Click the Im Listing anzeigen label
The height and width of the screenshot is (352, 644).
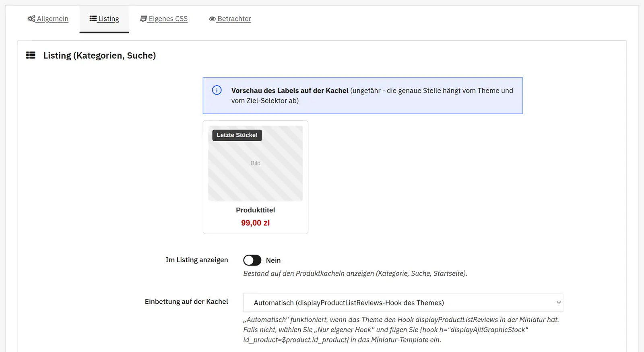(197, 260)
